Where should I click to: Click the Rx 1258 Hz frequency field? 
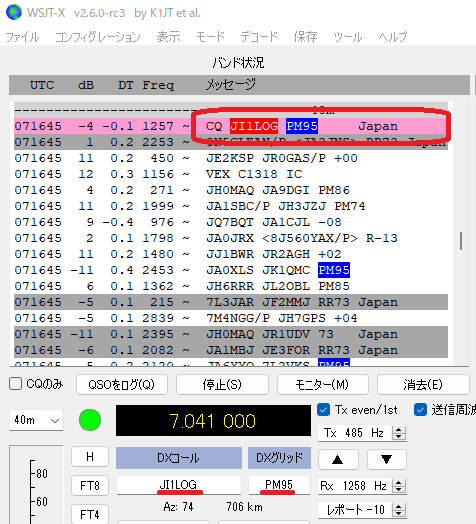tap(355, 486)
